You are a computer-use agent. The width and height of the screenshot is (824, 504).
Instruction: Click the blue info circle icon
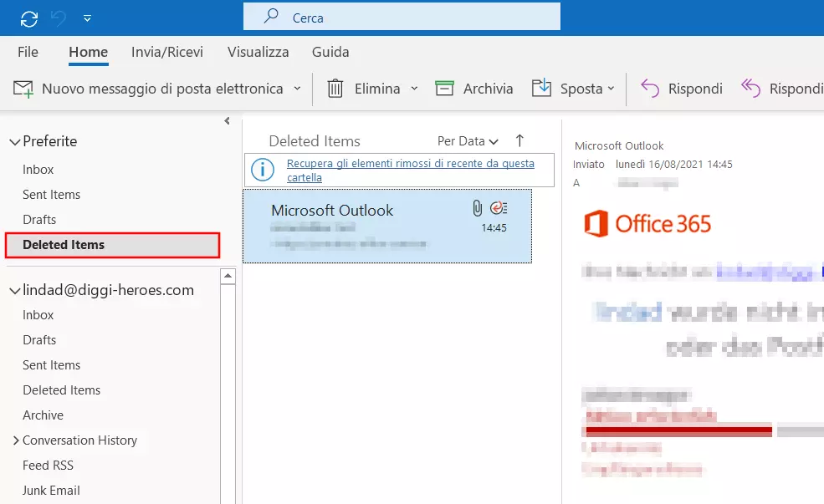point(262,170)
